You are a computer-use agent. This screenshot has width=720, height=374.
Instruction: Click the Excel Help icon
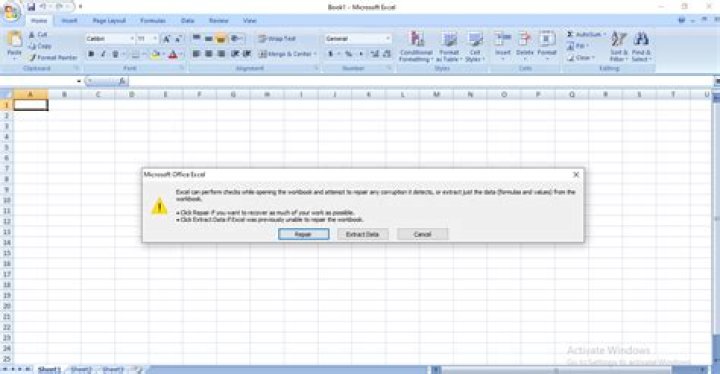pyautogui.click(x=681, y=21)
